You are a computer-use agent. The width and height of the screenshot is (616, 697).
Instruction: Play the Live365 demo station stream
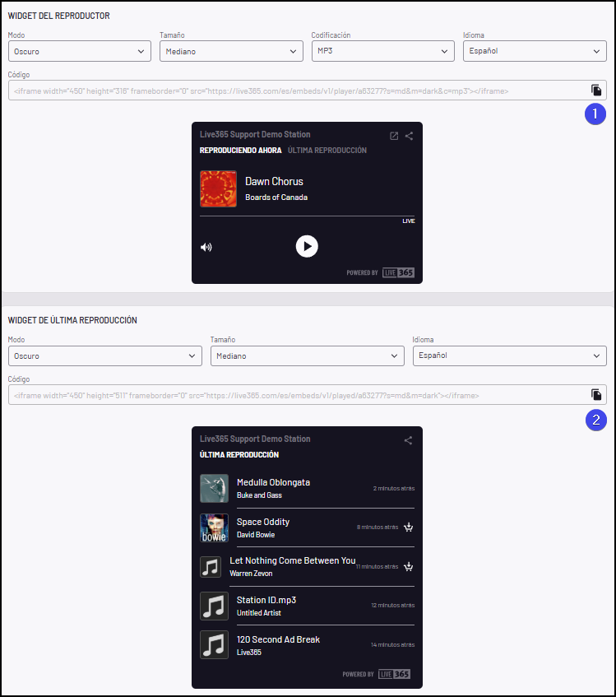pyautogui.click(x=307, y=246)
